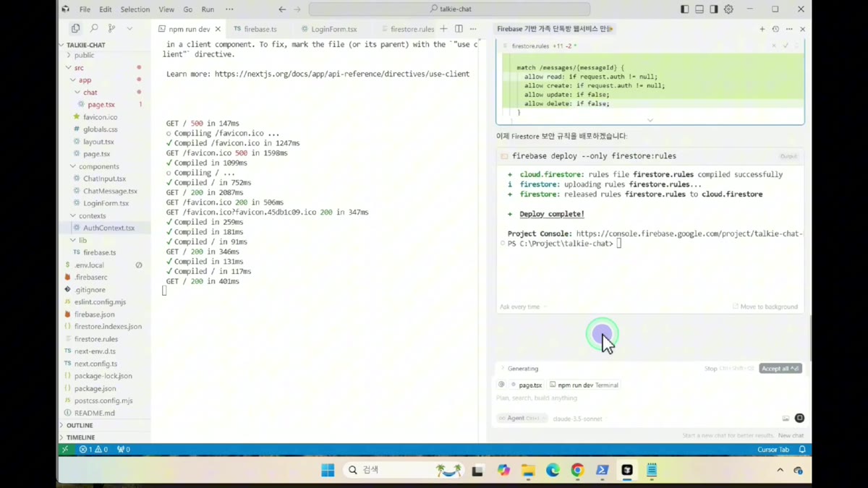Click the Accept all button
Screen dimensions: 868x488
click(780, 369)
